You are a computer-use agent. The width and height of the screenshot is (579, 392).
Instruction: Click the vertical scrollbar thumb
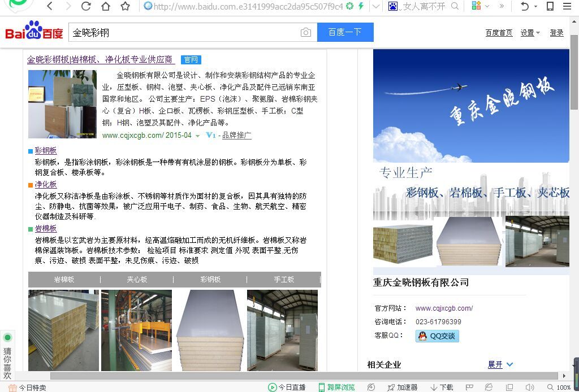(574, 72)
